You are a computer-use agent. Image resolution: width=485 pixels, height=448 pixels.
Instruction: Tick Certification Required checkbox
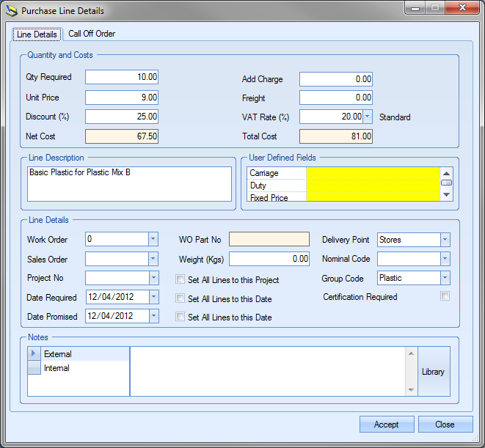pos(445,296)
